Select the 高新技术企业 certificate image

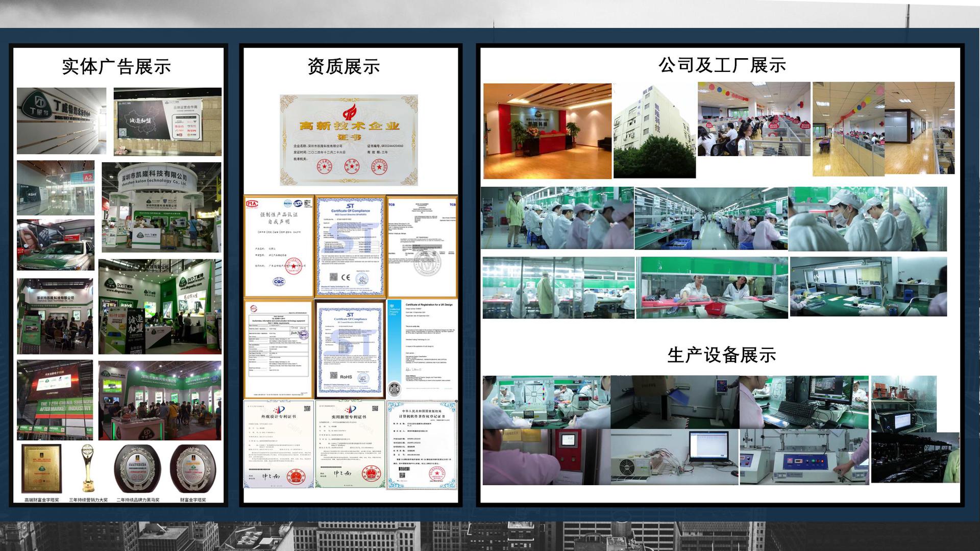tap(349, 140)
